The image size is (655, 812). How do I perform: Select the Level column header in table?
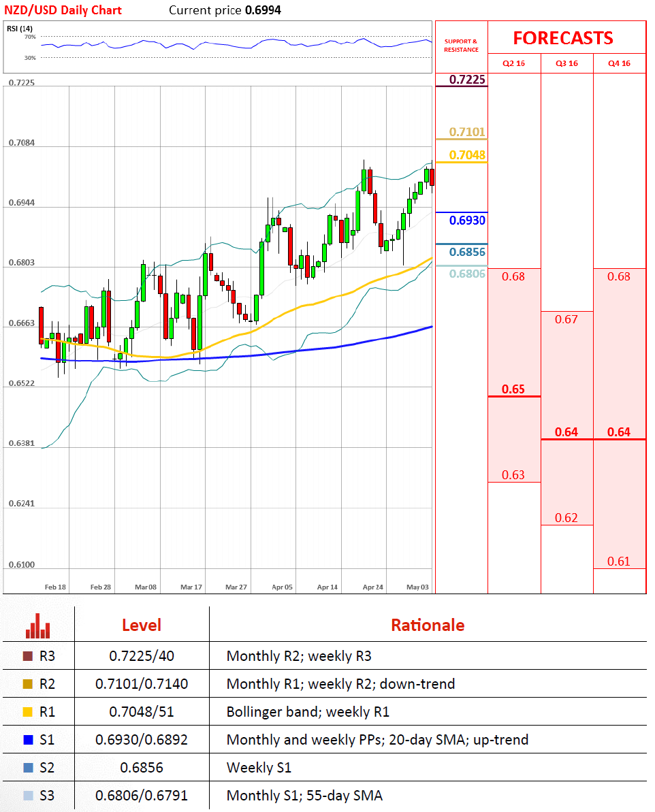click(142, 625)
